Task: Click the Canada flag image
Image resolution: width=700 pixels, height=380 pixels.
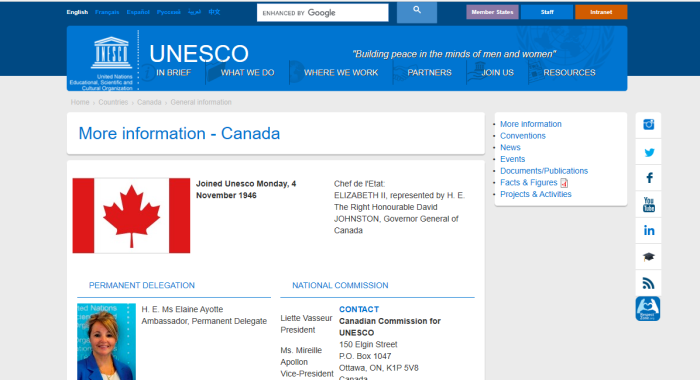Action: (x=131, y=216)
